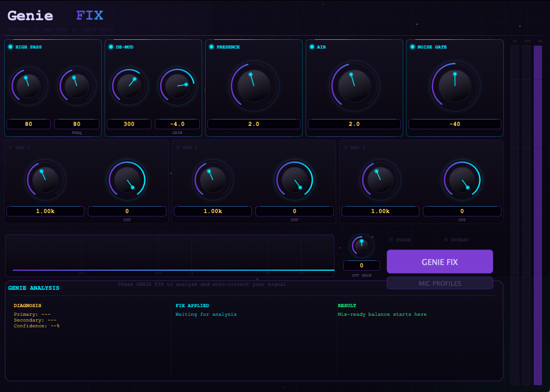Switch to MIX PREP mode

[x=55, y=29]
